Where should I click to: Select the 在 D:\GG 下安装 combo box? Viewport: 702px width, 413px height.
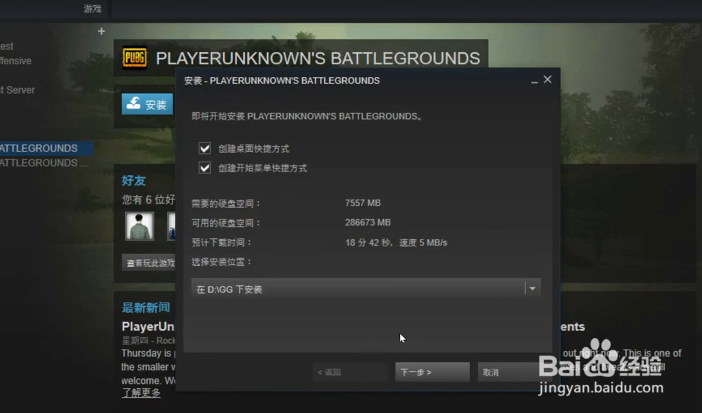(366, 288)
